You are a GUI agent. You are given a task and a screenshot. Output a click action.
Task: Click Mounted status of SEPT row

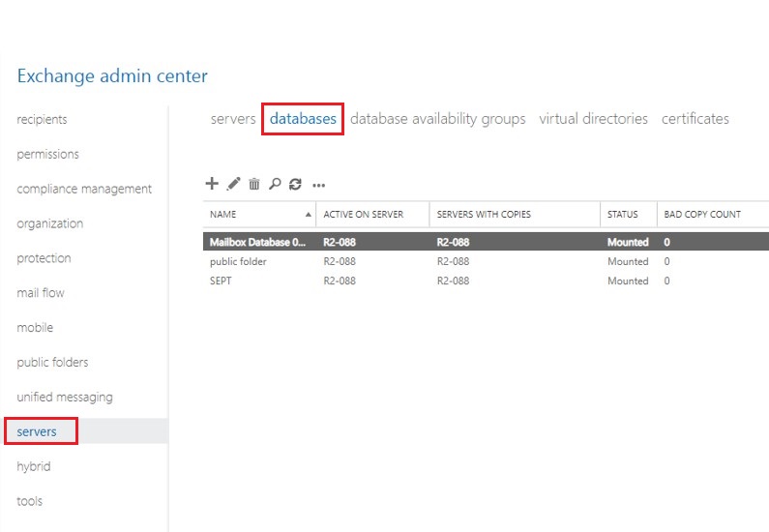coord(628,281)
